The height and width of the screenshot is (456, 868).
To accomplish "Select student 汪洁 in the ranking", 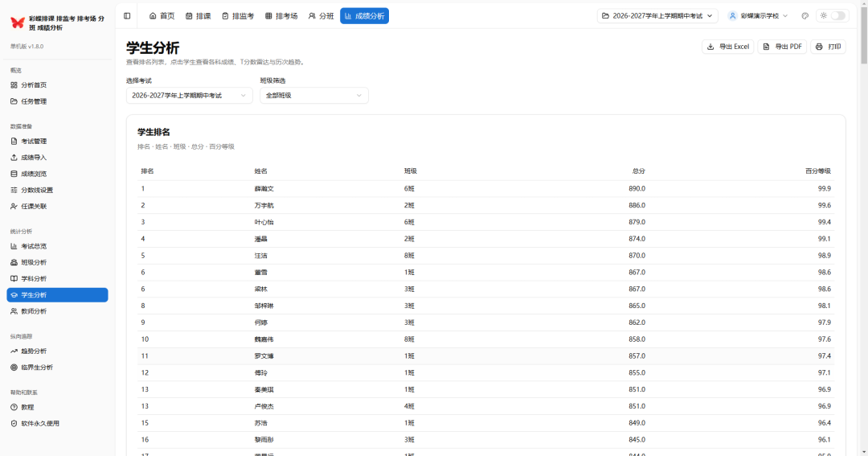I will click(x=260, y=256).
